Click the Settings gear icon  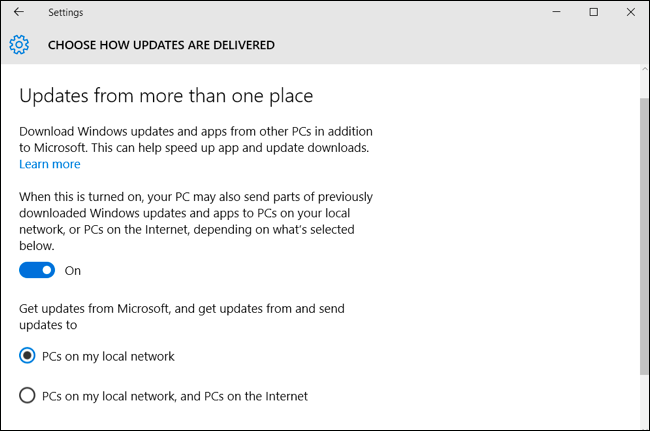click(x=19, y=45)
